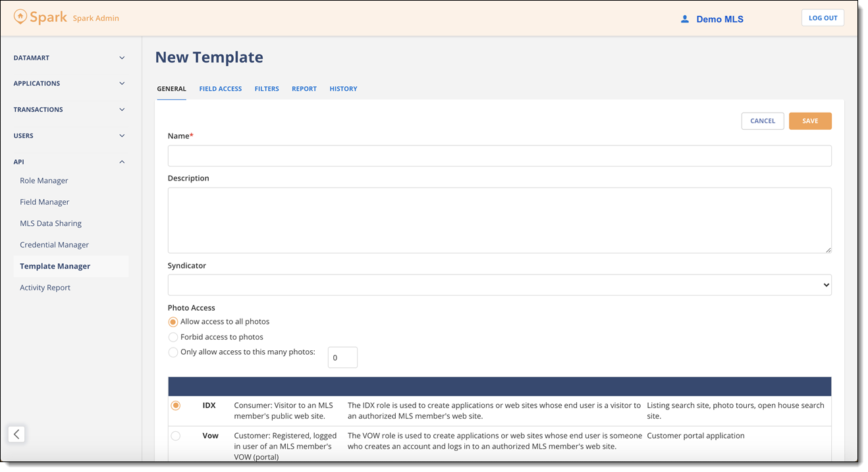Open Role Manager in sidebar
The height and width of the screenshot is (472, 868).
44,180
